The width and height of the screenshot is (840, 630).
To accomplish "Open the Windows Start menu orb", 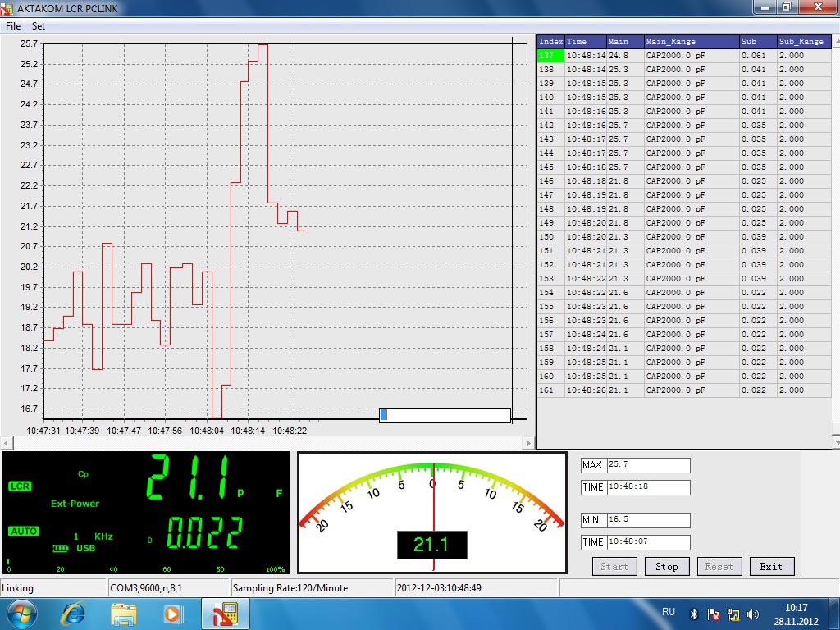I will tap(21, 614).
